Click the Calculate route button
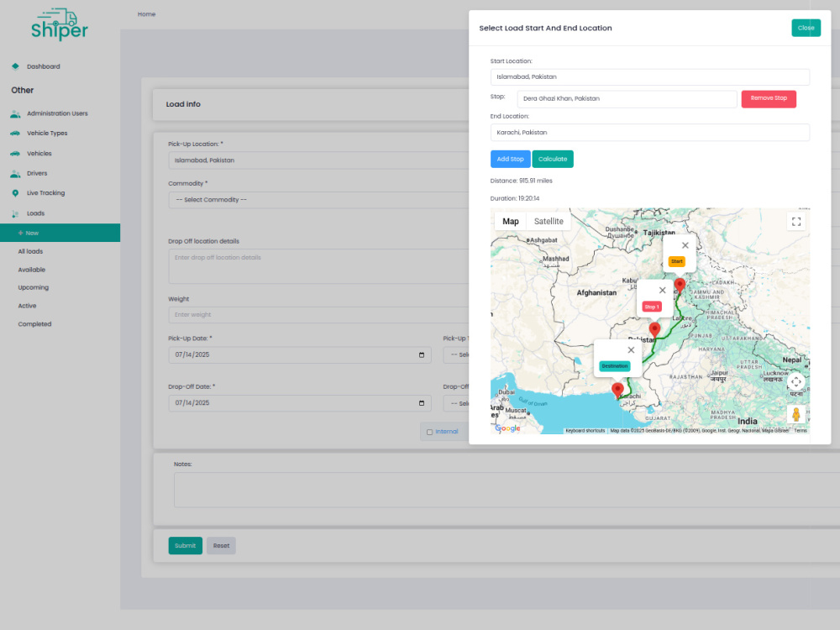Image resolution: width=840 pixels, height=630 pixels. pyautogui.click(x=553, y=159)
